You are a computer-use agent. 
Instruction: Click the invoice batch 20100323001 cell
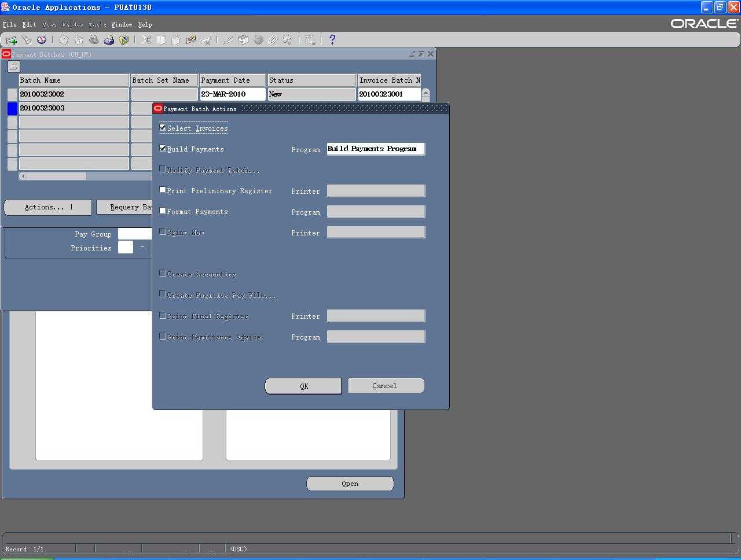coord(389,94)
